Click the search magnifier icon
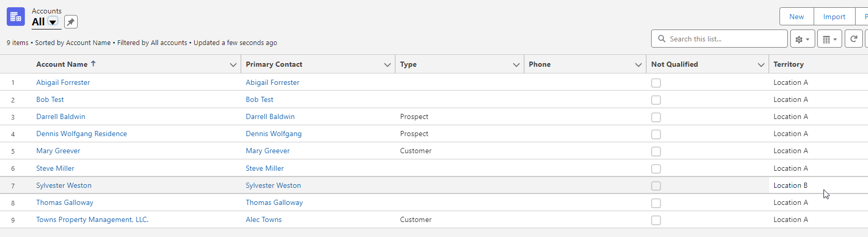This screenshot has height=237, width=868. click(x=661, y=39)
